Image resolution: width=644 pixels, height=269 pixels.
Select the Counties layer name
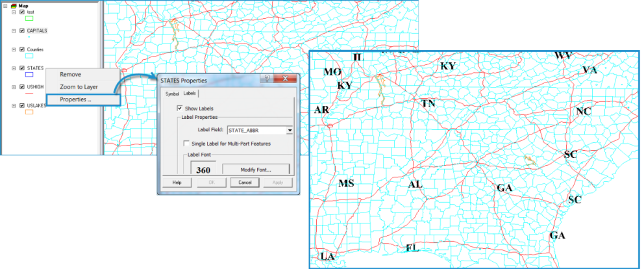click(x=35, y=49)
